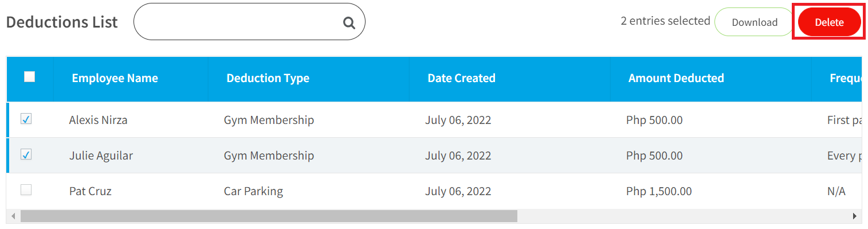Focus the Deductions List search field

point(249,22)
